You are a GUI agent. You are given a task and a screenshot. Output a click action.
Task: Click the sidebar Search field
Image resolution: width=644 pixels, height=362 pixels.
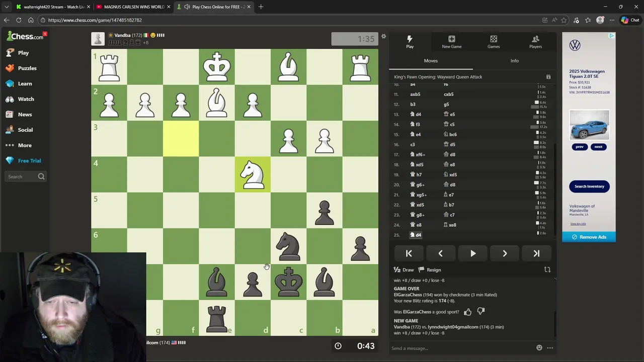pyautogui.click(x=26, y=176)
